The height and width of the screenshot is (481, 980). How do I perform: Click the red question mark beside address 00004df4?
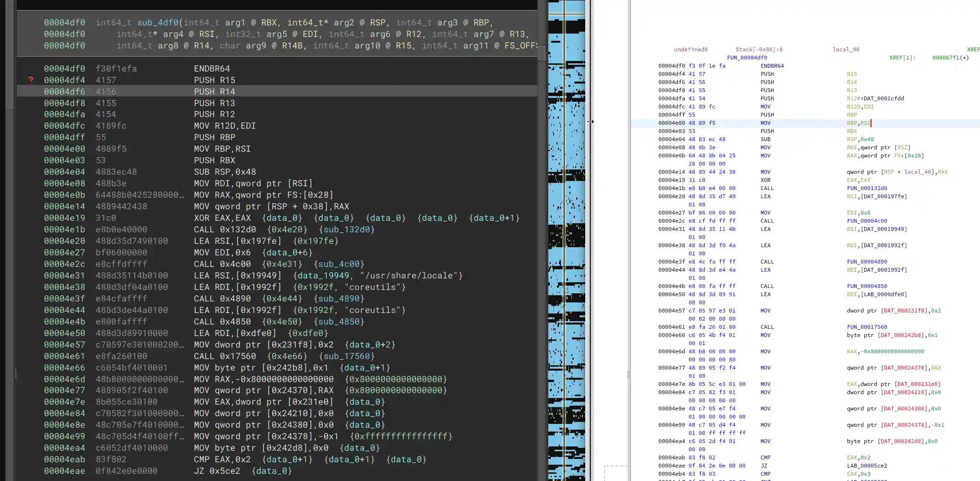tap(31, 80)
